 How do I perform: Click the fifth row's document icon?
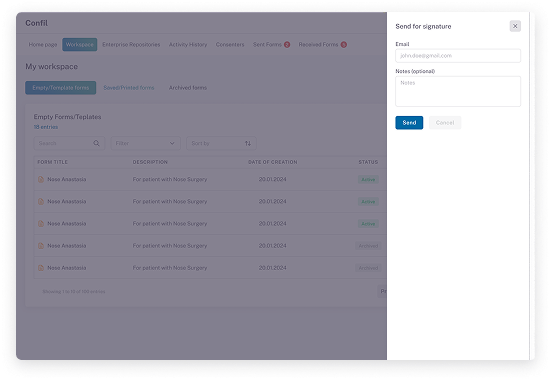click(x=41, y=268)
